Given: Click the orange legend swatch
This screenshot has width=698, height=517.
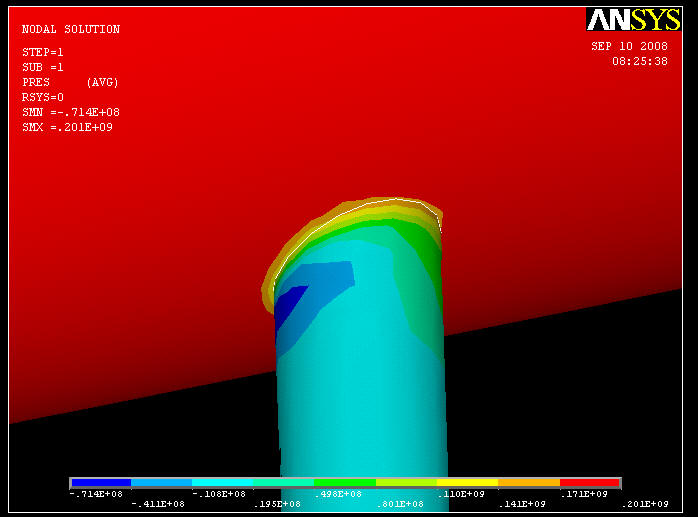Looking at the screenshot, I should [529, 483].
